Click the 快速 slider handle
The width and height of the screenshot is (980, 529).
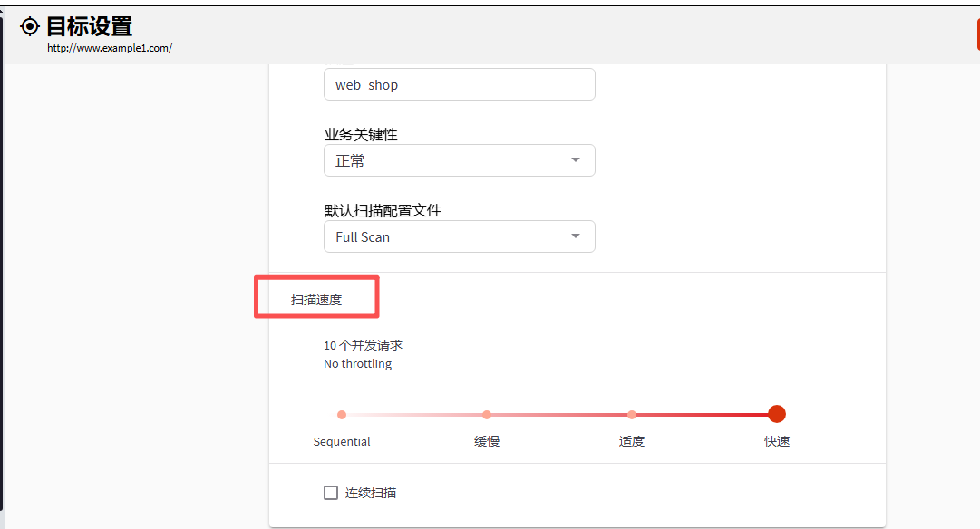pos(777,414)
